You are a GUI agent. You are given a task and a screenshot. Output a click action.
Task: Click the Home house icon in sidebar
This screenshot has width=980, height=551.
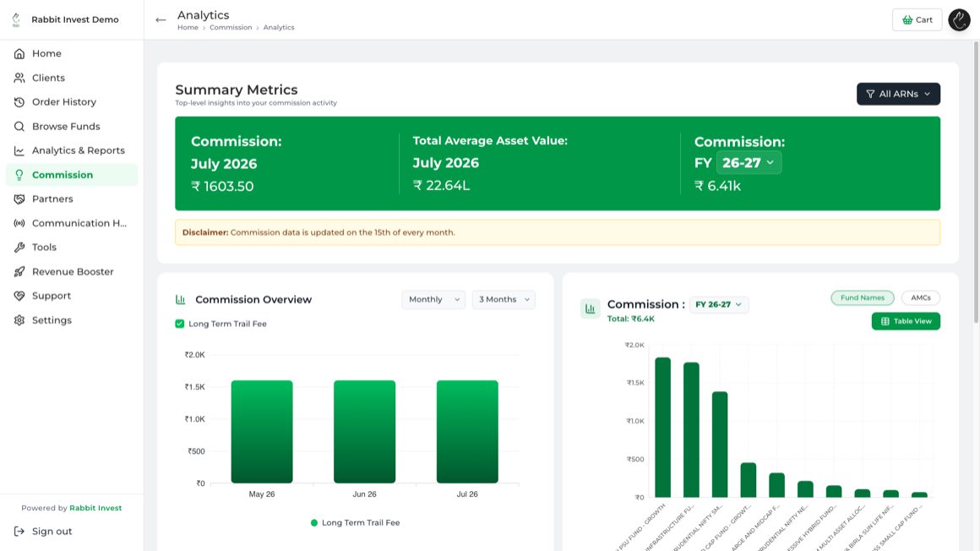[x=19, y=54]
